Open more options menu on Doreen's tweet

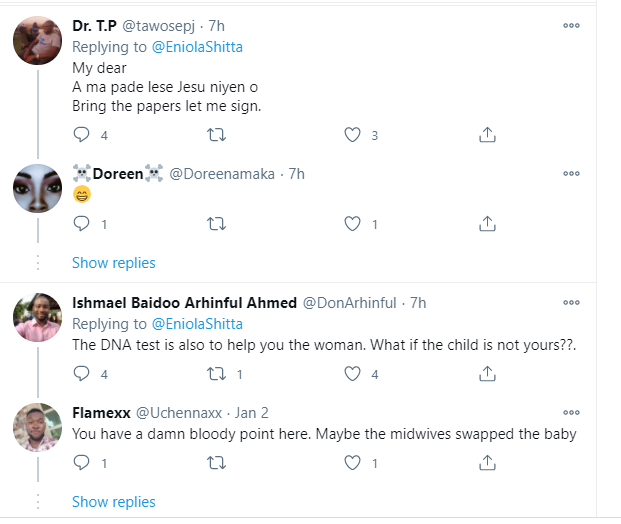tap(571, 174)
